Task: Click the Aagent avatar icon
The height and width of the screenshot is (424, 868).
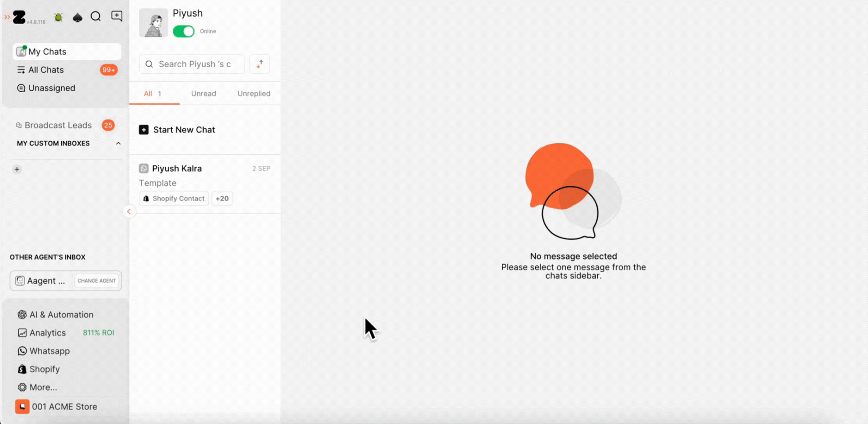Action: coord(20,281)
